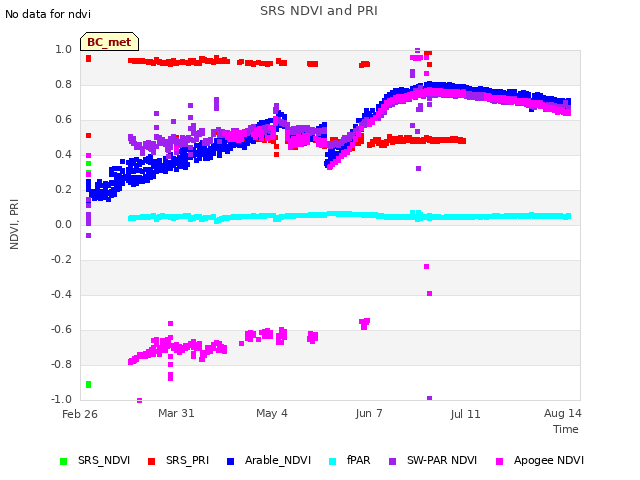
Task: Click the Jul 11 x-axis tick label
Action: click(465, 414)
